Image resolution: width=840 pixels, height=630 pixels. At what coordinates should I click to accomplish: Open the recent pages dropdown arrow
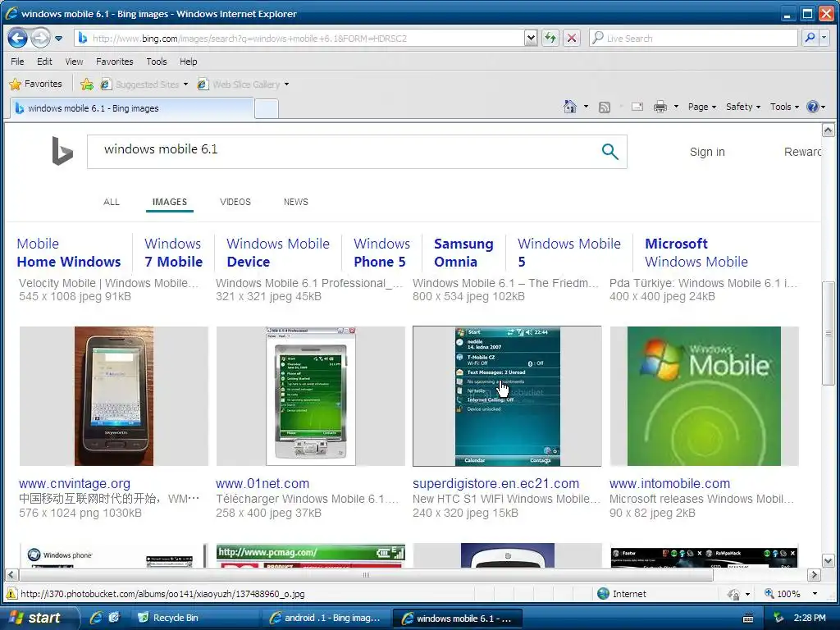[58, 39]
